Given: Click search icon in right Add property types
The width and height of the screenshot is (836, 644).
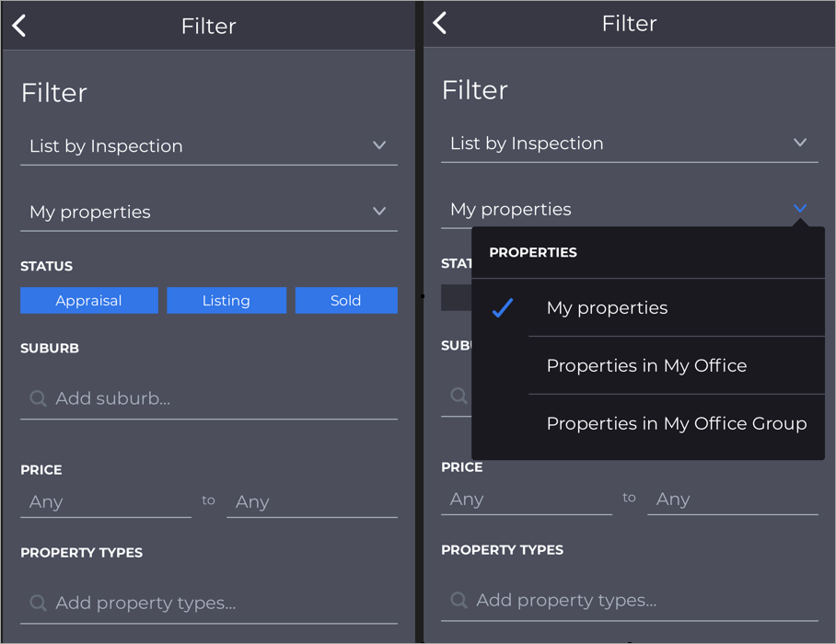Looking at the screenshot, I should point(459,600).
